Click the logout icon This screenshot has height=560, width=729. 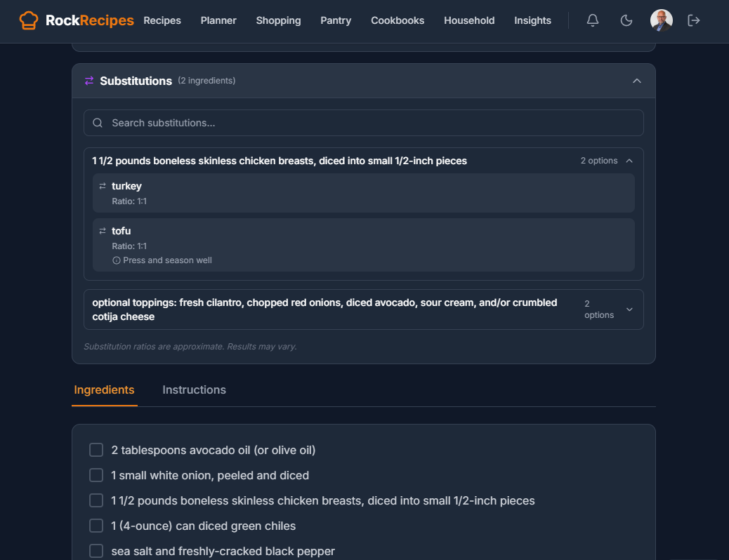[693, 20]
